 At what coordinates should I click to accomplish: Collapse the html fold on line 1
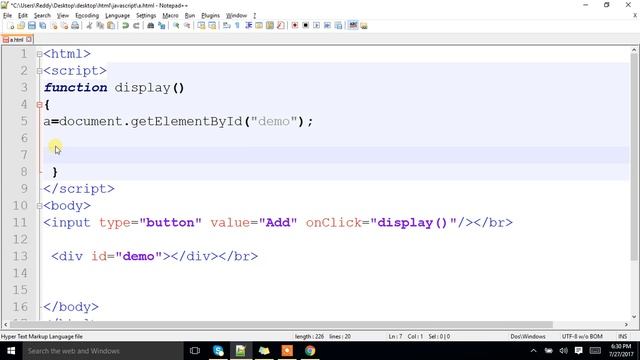click(x=40, y=54)
